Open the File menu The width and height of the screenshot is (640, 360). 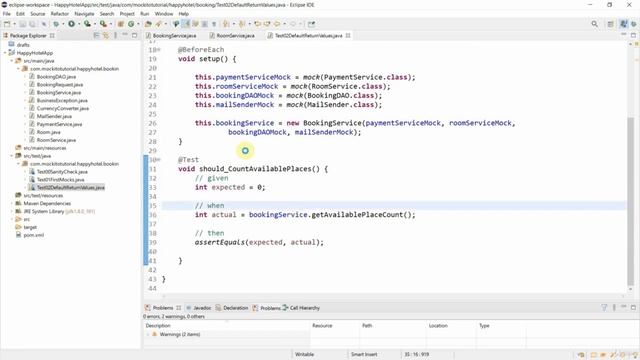(7, 14)
